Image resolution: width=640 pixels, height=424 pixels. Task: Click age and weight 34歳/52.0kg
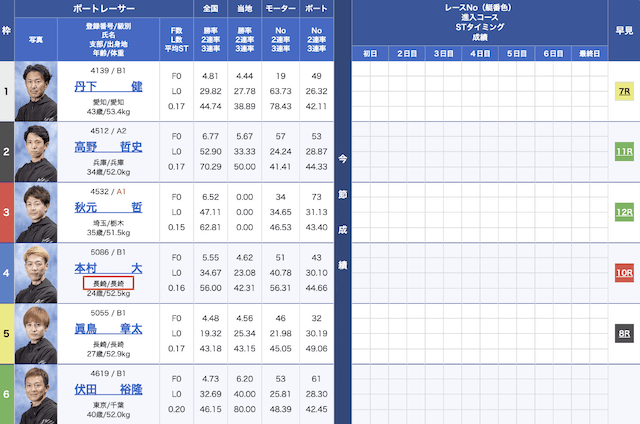pos(108,172)
